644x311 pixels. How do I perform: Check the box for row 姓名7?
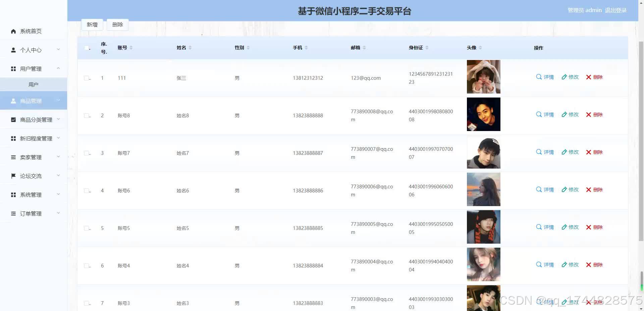coord(87,153)
